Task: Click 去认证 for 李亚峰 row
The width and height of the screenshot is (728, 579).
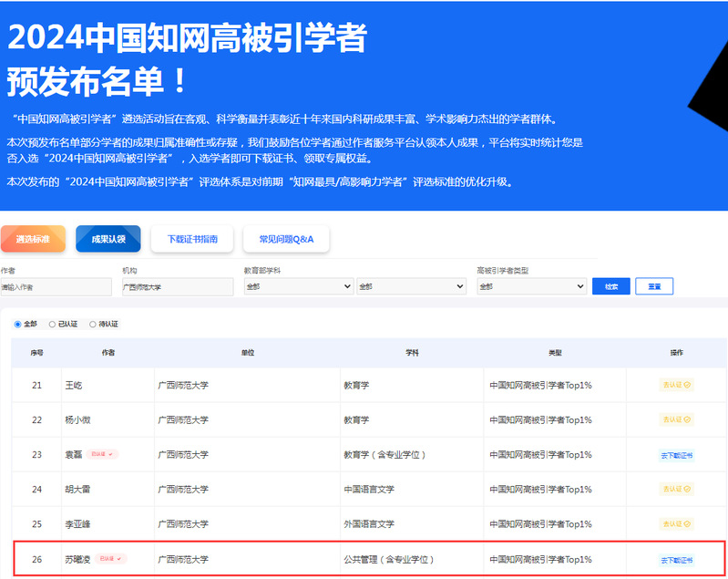Action: click(676, 523)
